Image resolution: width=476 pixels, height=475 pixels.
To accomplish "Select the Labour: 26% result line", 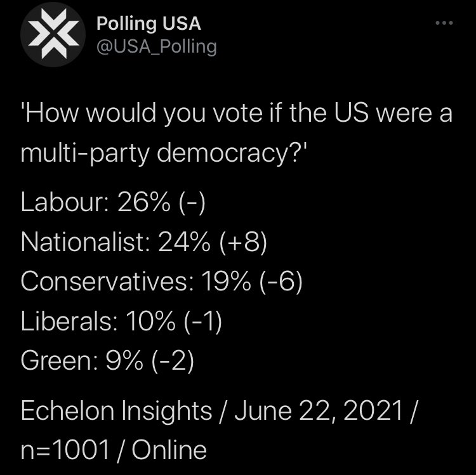I will 113,202.
